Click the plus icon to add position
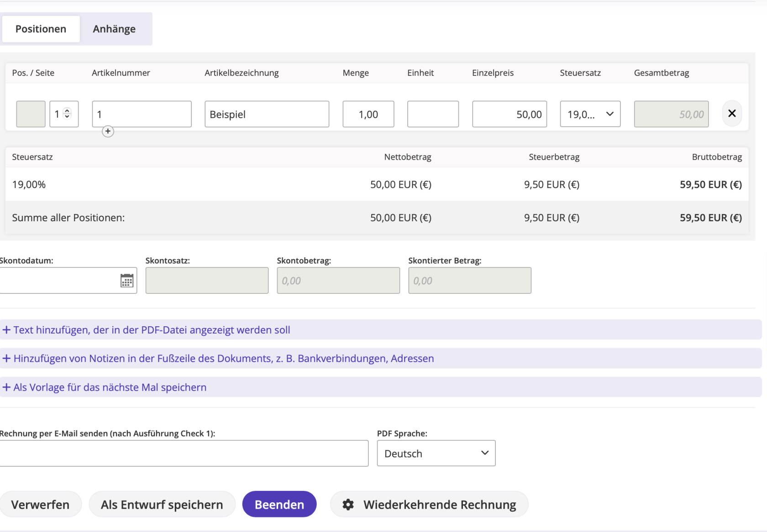The height and width of the screenshot is (532, 767). pyautogui.click(x=108, y=131)
